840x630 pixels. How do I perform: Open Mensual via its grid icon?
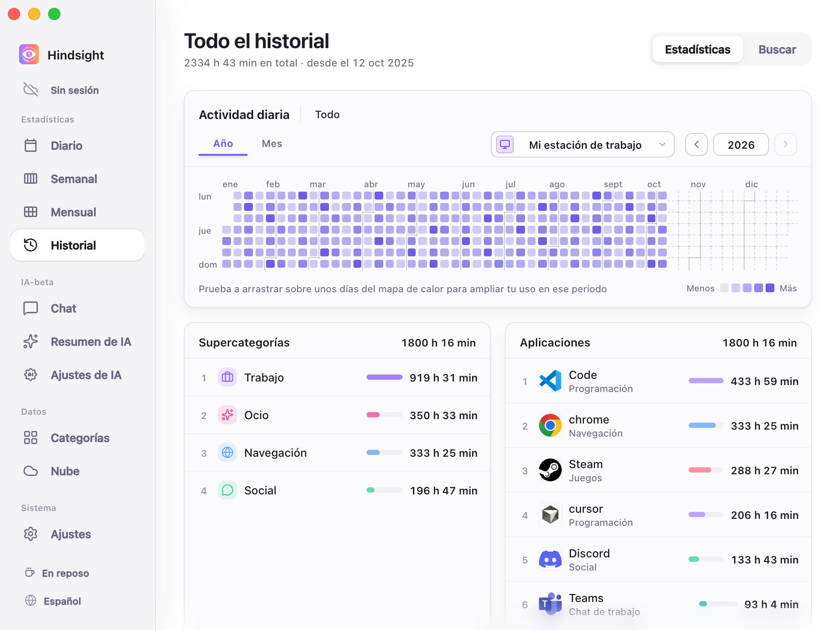pos(31,212)
